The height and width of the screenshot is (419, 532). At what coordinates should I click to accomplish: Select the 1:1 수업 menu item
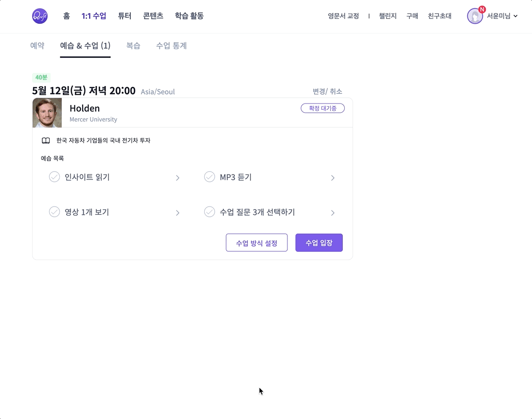[94, 16]
